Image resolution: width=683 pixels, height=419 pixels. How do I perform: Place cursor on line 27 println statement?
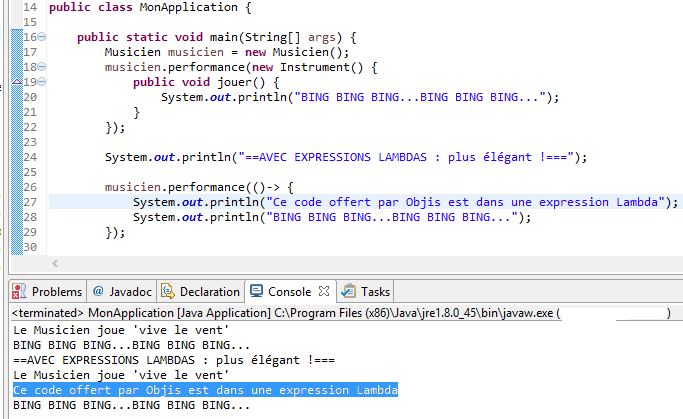pyautogui.click(x=400, y=202)
